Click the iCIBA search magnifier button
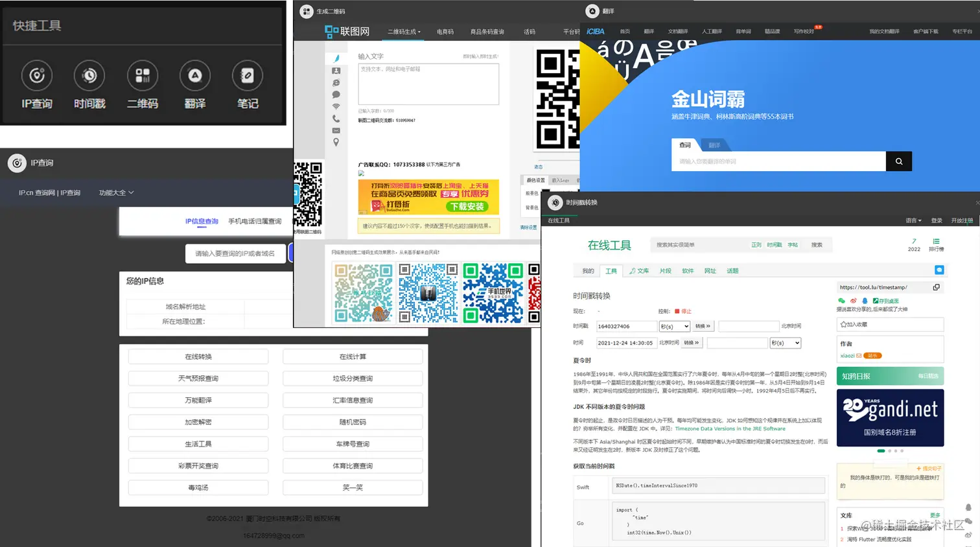 pos(899,161)
